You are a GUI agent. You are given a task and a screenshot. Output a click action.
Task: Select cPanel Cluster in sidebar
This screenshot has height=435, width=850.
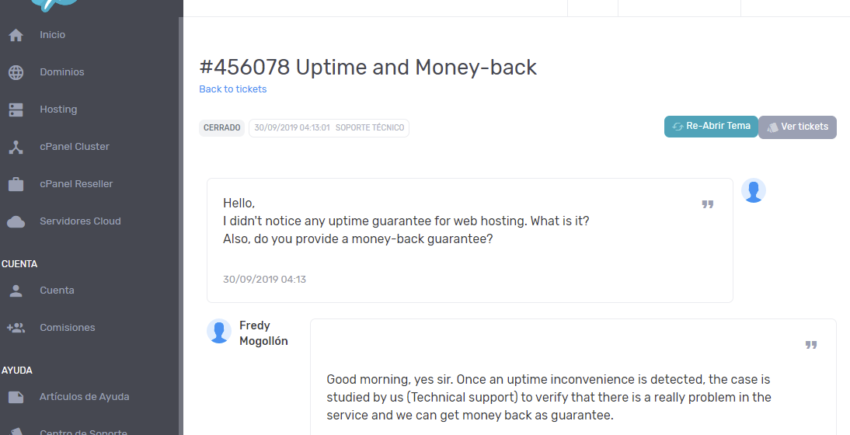pos(74,146)
